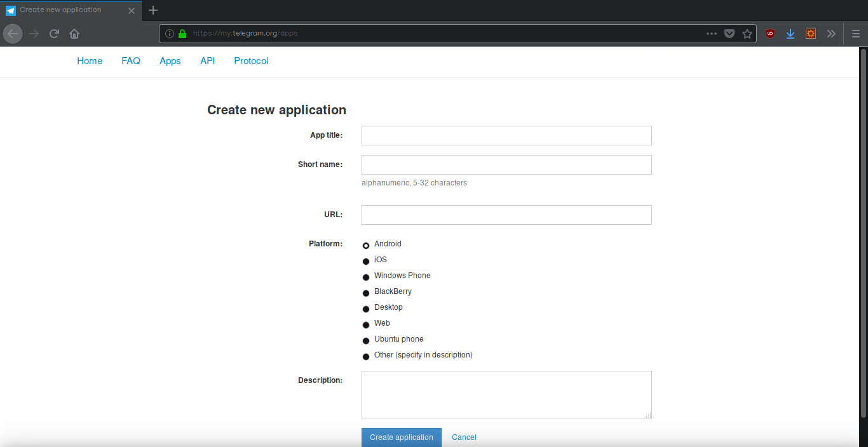Click the orange add-on icon in toolbar
Viewport: 868px width, 447px height.
coord(810,33)
